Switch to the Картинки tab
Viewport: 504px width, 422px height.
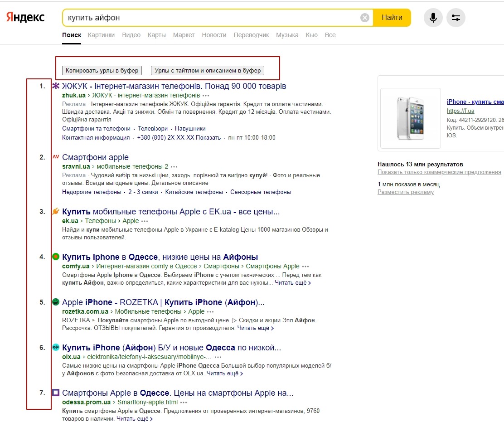(101, 35)
